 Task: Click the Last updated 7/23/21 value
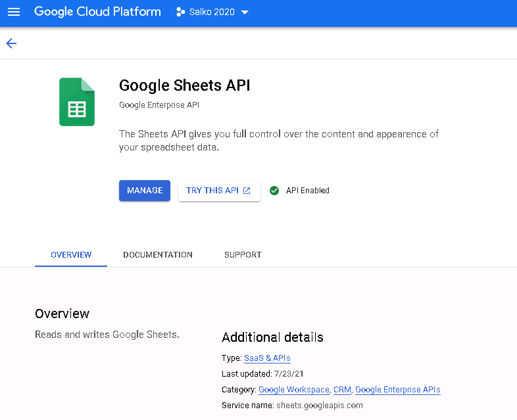(289, 374)
